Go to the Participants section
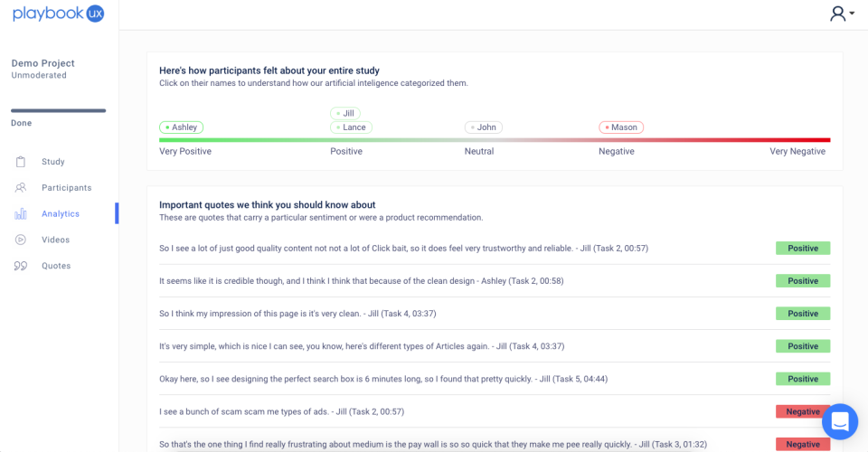Screen dimensions: 868x452 [x=66, y=188]
